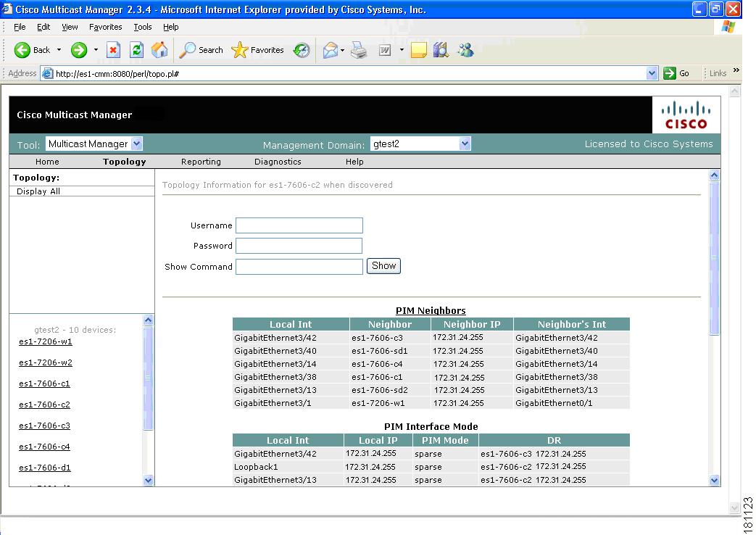Click the Password input field
Screen dimensions: 756x535
click(x=299, y=246)
